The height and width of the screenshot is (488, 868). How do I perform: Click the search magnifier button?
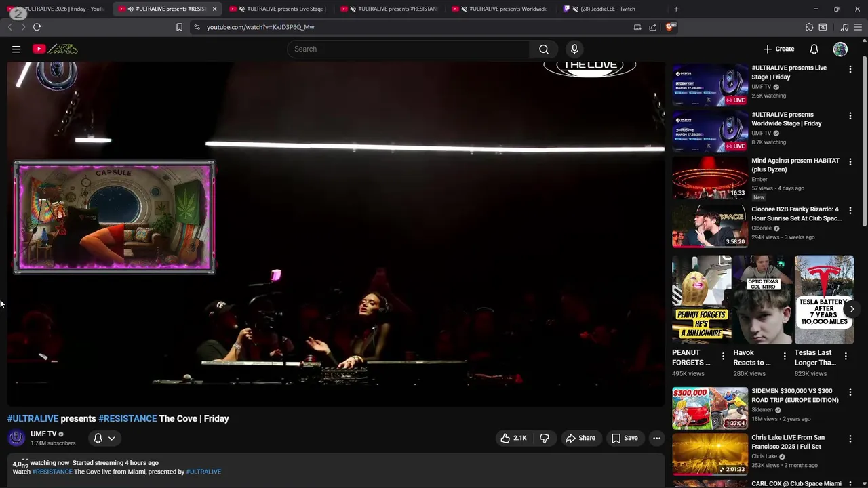[544, 49]
